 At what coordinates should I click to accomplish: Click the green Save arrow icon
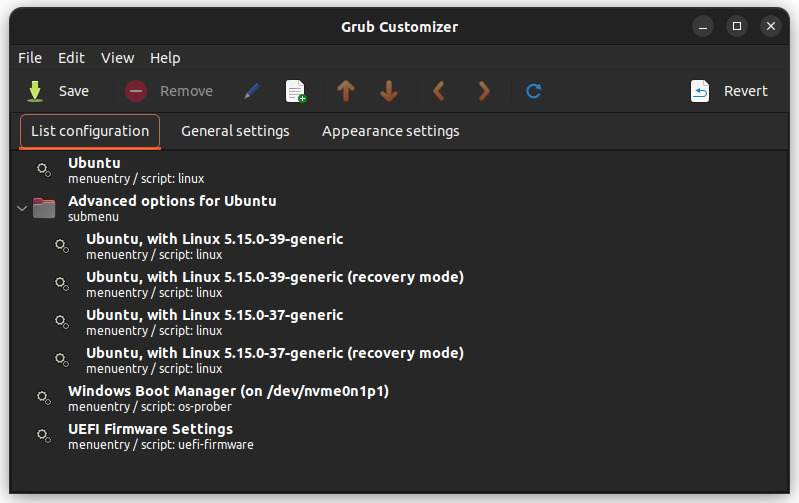click(35, 91)
